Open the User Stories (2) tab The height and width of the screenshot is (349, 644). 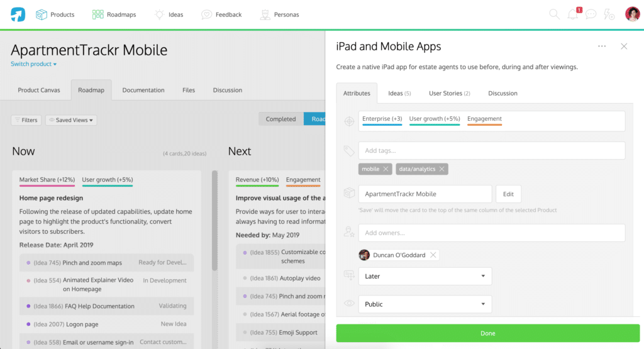tap(449, 93)
